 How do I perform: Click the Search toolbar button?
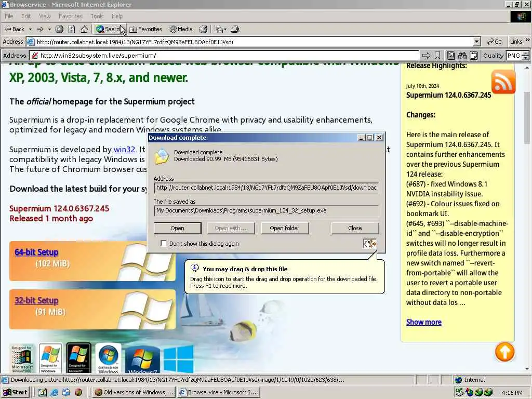click(x=109, y=29)
